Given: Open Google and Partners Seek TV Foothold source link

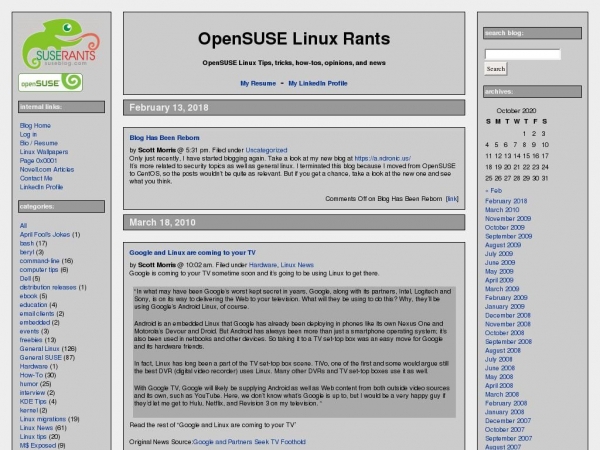Looking at the screenshot, I should [249, 442].
